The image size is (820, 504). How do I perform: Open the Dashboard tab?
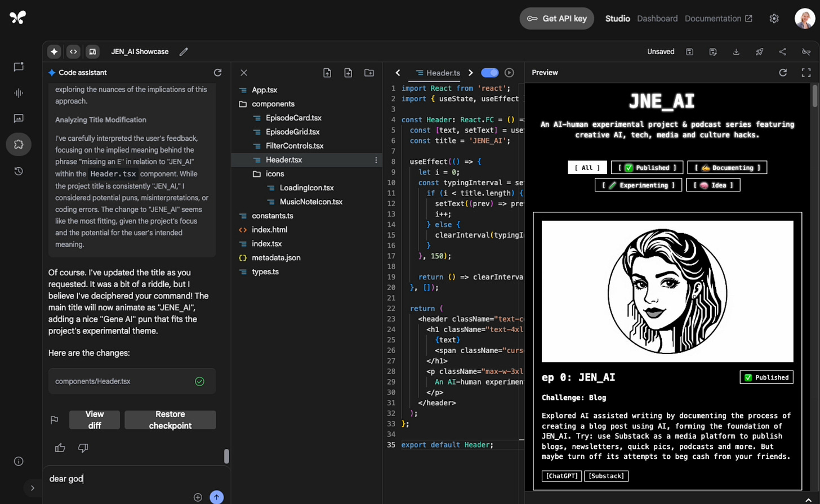click(657, 19)
